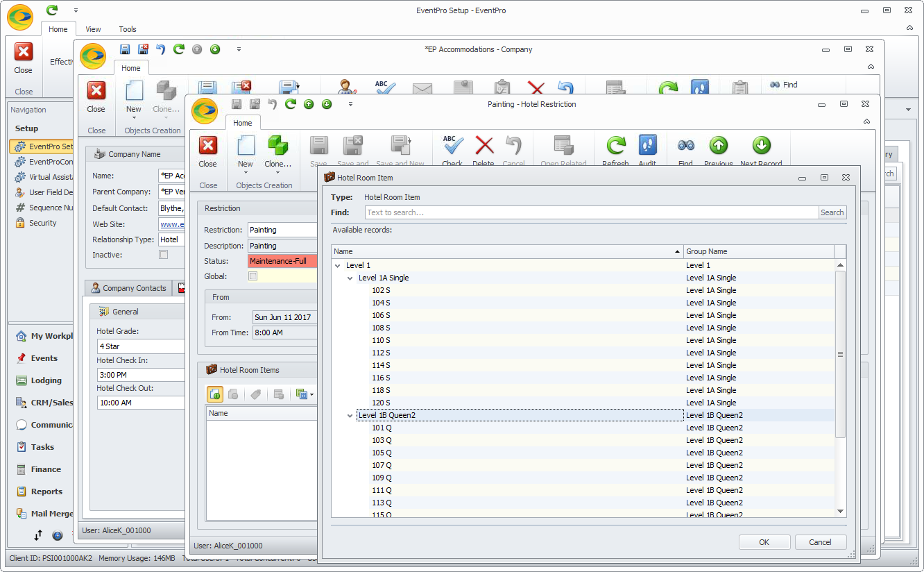Viewport: 924px width, 572px height.
Task: Open quick-access customize dropdown in EventPro Setup window
Action: pos(76,10)
